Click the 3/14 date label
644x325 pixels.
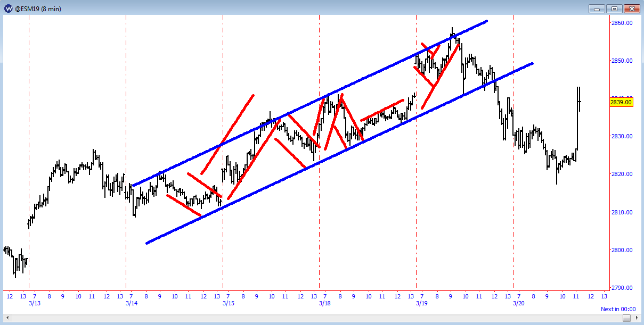pos(131,303)
